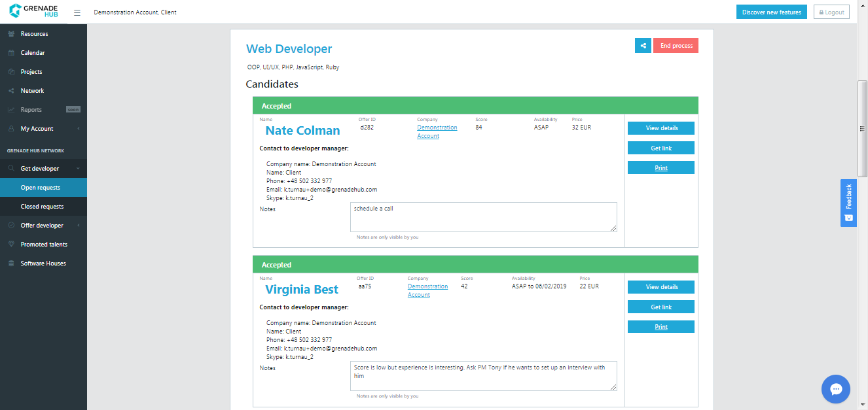Screen dimensions: 868x410
Task: Click the page vertical scrollbar thumb
Action: click(863, 129)
